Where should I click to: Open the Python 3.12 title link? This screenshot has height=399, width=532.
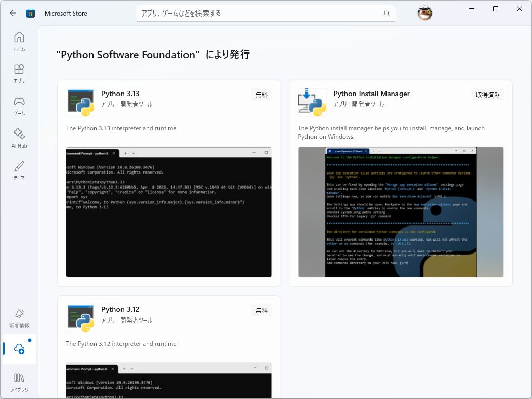point(121,310)
